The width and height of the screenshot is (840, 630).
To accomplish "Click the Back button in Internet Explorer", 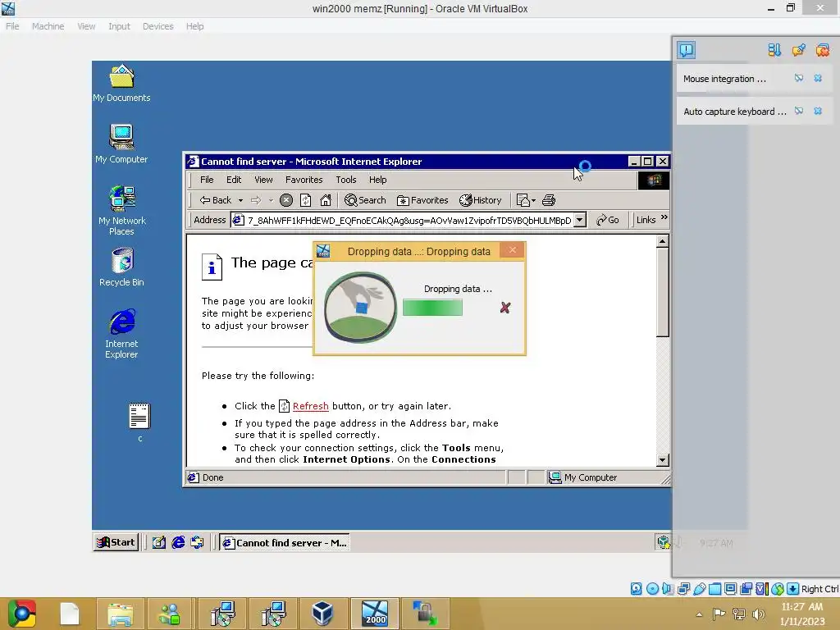I will 216,200.
